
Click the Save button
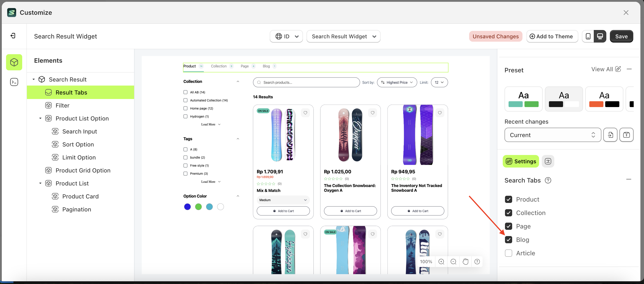[622, 36]
